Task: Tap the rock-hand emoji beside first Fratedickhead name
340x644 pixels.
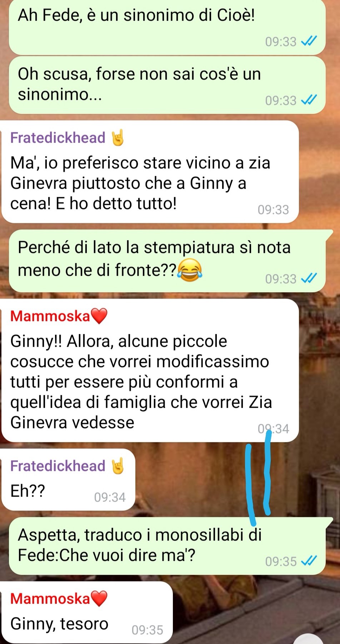Action: [x=117, y=138]
